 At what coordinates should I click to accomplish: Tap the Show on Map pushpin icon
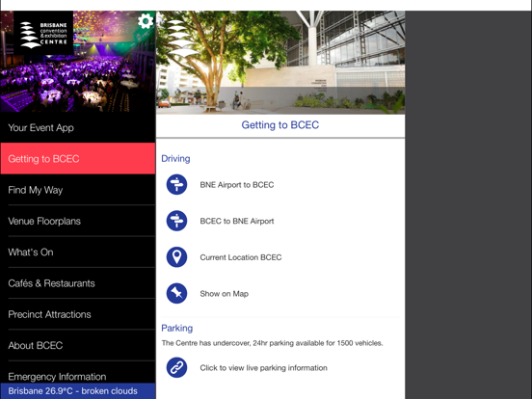[176, 294]
